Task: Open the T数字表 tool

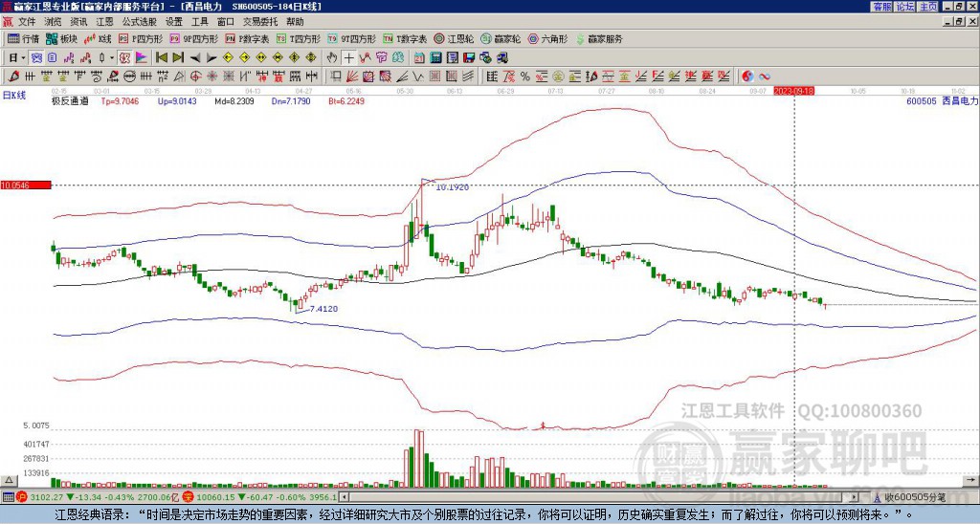Action: [x=405, y=38]
